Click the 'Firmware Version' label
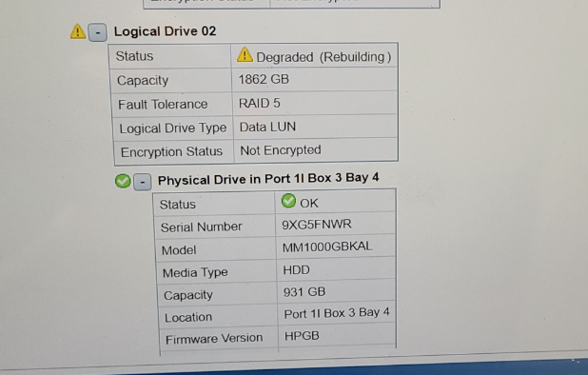The width and height of the screenshot is (588, 375). [214, 339]
